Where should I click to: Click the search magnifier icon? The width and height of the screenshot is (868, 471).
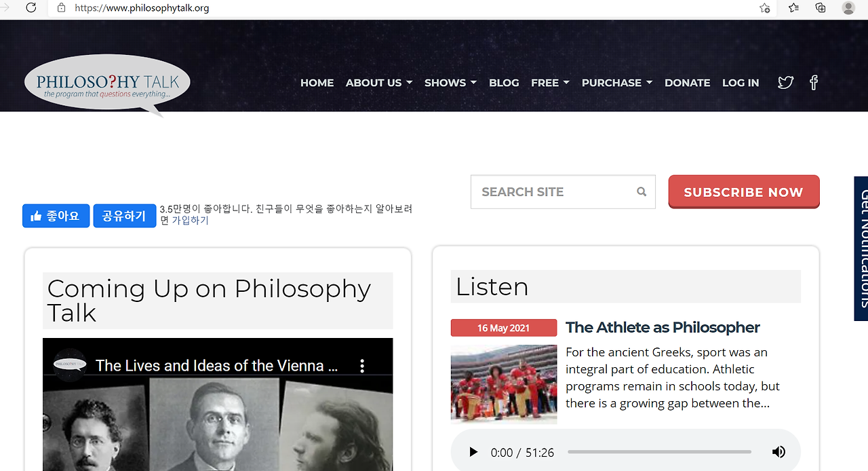click(x=642, y=192)
